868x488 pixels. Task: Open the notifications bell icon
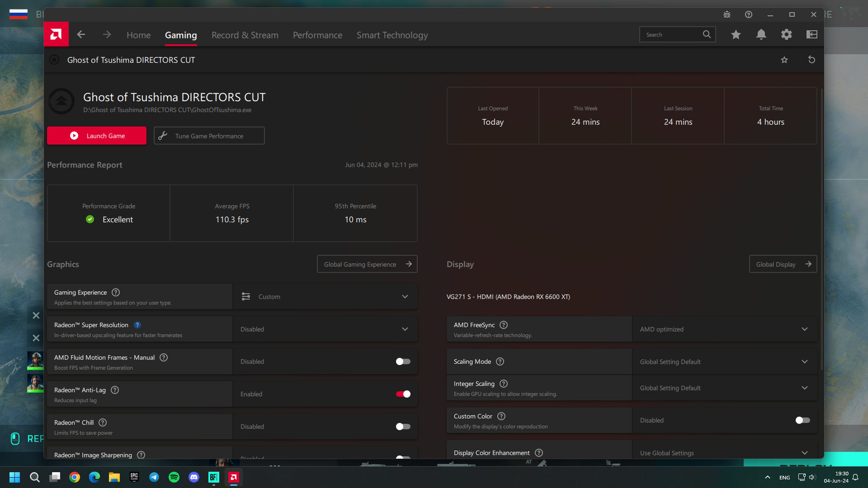(761, 34)
